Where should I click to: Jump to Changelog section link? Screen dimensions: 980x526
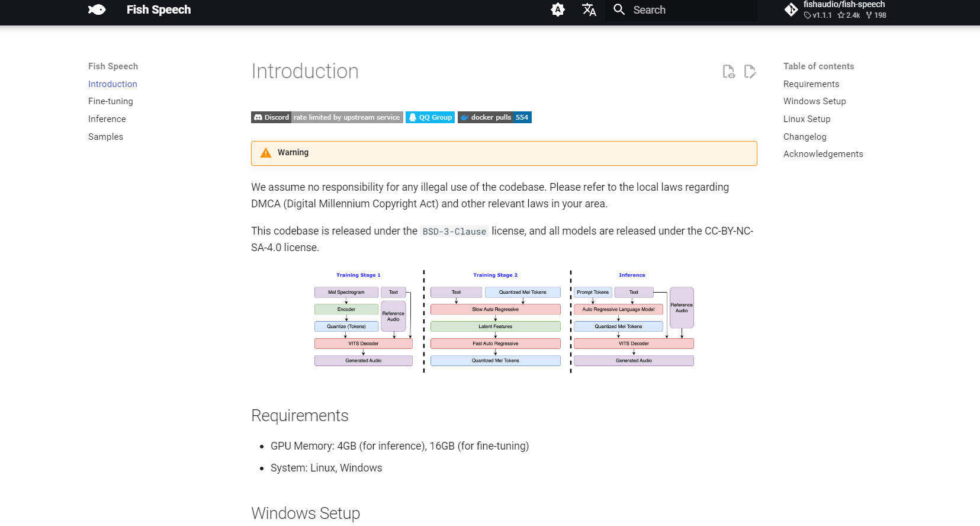coord(804,137)
